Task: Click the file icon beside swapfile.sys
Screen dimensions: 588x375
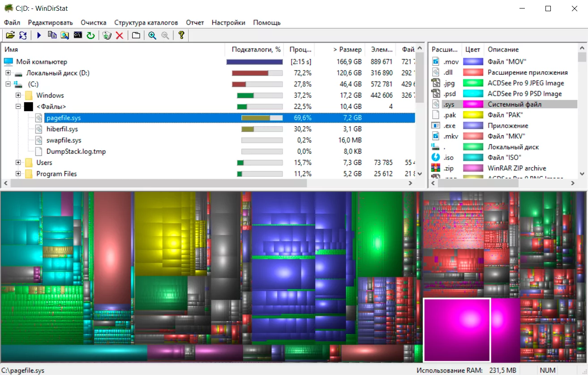Action: click(39, 140)
